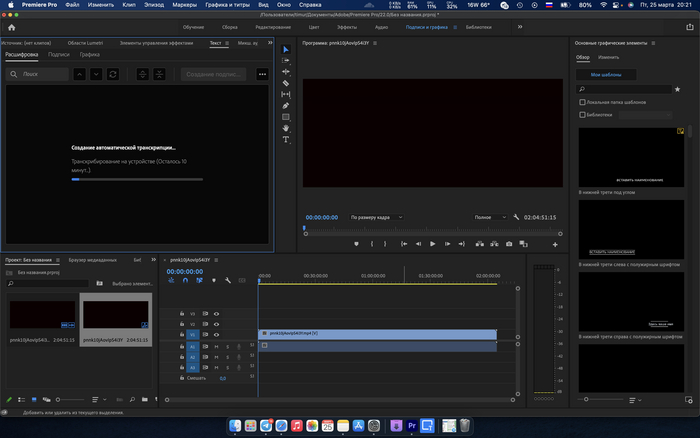This screenshot has width=700, height=438.
Task: Click the video clip on track V1
Action: click(x=377, y=333)
